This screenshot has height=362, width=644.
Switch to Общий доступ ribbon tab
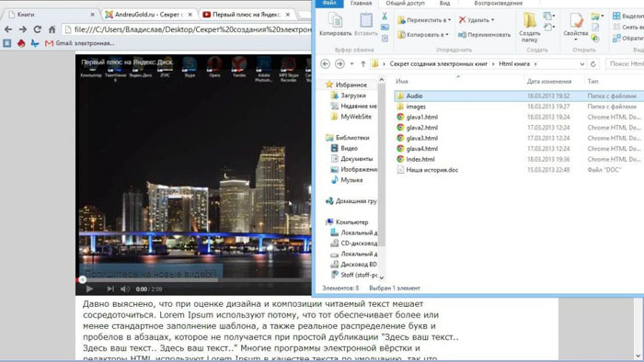405,4
